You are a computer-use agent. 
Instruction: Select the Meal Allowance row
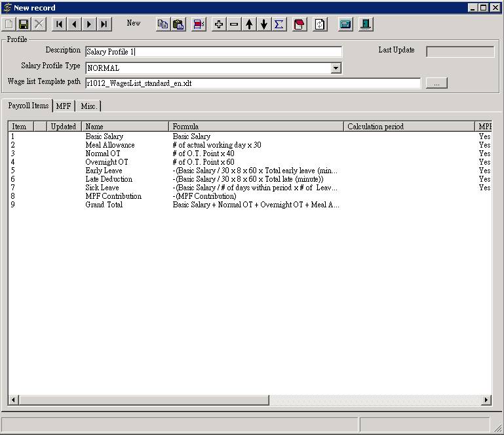[x=250, y=145]
